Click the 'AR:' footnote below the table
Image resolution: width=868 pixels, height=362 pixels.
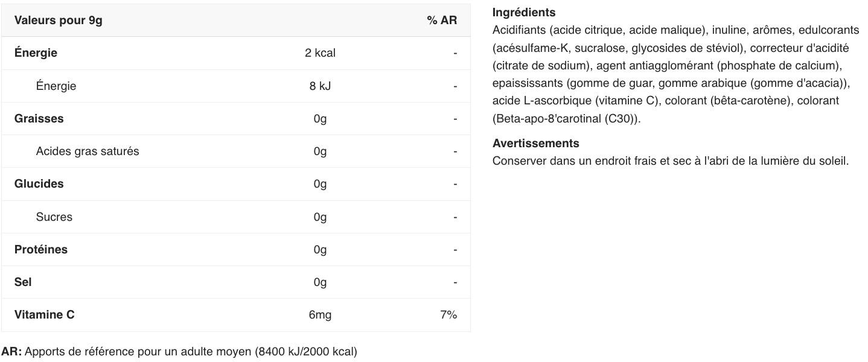coord(11,351)
